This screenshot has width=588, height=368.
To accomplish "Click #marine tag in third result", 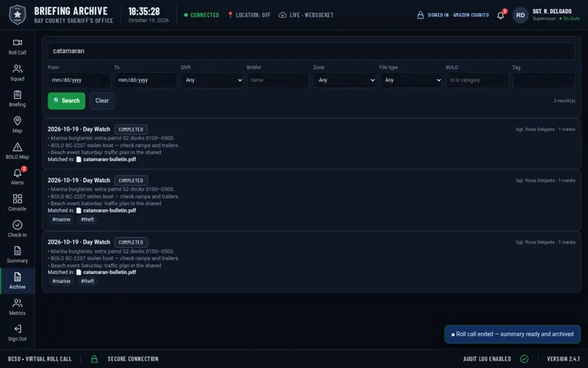I will (61, 281).
